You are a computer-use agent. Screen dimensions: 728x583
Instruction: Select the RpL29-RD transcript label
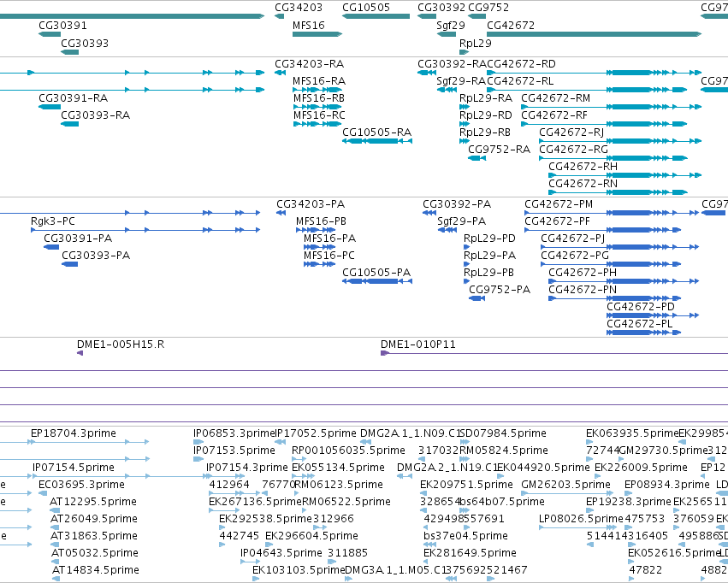(x=486, y=115)
